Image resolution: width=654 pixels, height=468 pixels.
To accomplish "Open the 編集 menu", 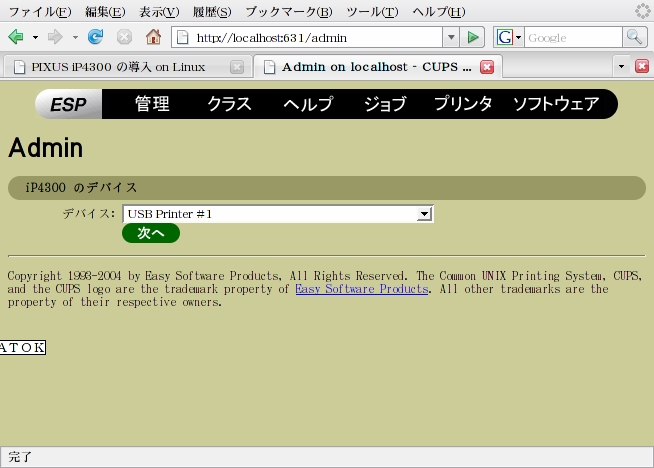I will [105, 12].
